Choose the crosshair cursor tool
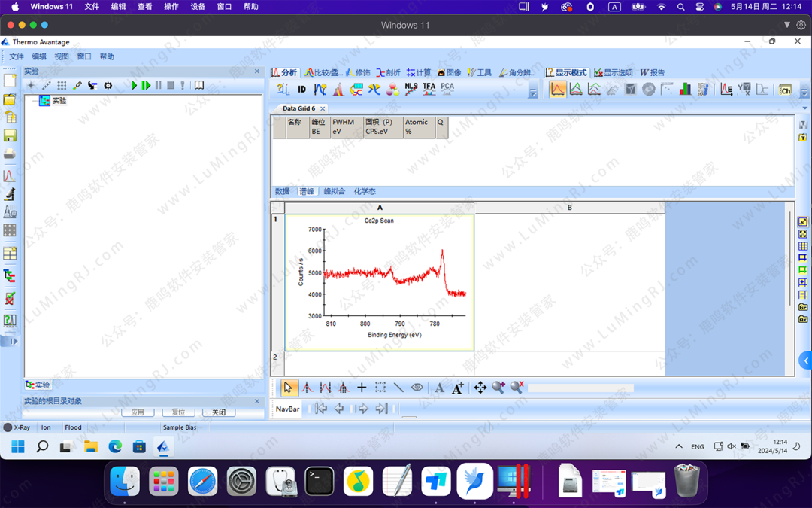 tap(362, 388)
